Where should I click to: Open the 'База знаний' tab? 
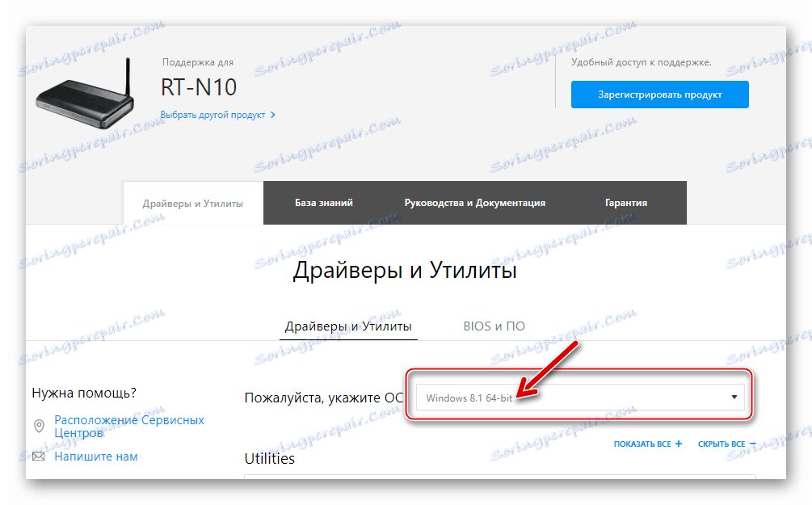[x=324, y=203]
